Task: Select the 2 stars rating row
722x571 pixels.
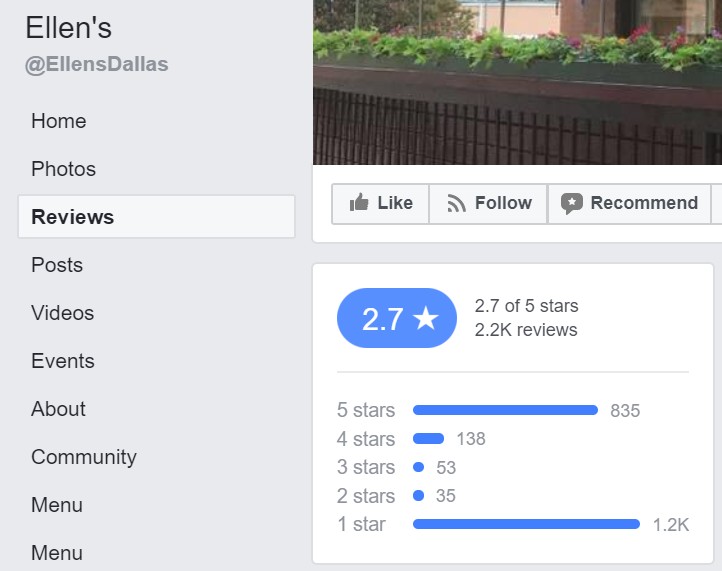Action: click(418, 495)
